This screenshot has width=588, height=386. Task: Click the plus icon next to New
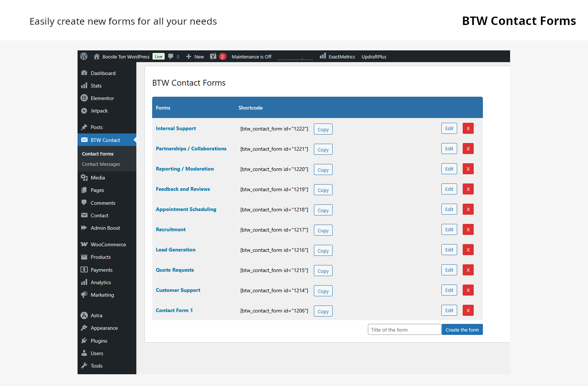click(189, 56)
